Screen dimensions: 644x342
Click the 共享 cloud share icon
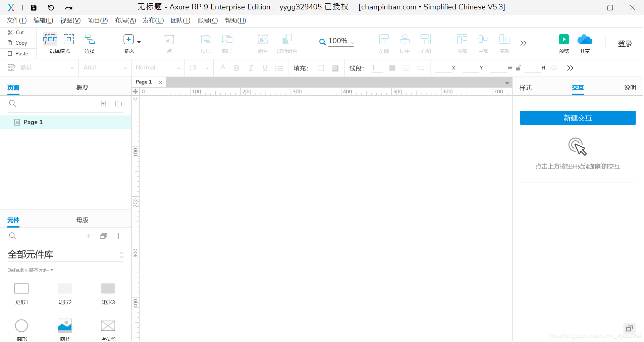[585, 40]
